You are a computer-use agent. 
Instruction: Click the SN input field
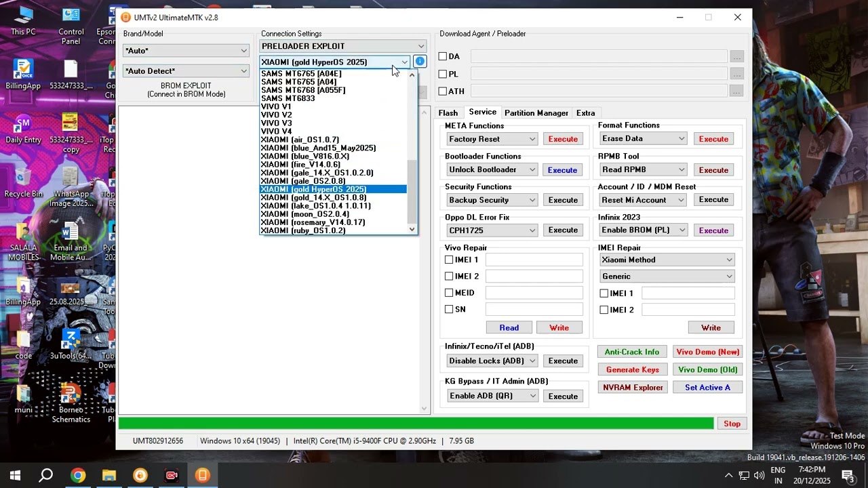[x=534, y=309]
